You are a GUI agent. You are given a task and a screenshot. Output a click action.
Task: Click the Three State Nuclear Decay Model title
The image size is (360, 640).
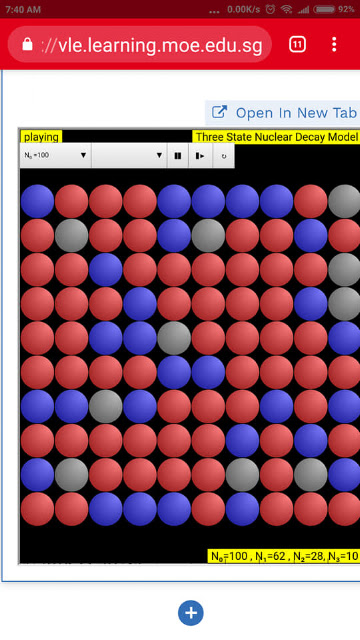click(276, 137)
